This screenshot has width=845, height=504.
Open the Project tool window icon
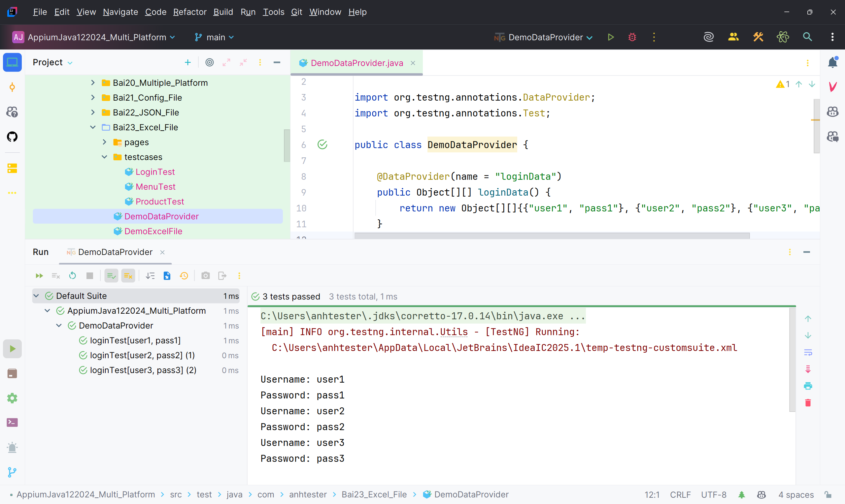click(12, 62)
